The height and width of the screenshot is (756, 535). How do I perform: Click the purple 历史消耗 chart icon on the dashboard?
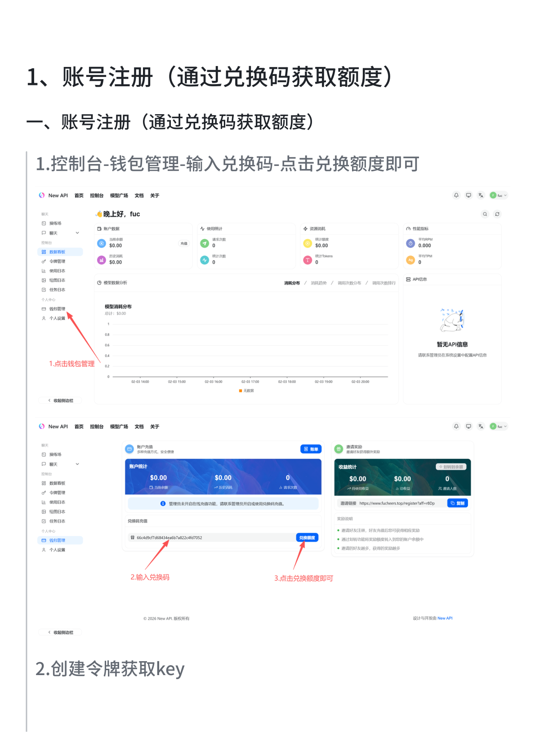(x=102, y=260)
